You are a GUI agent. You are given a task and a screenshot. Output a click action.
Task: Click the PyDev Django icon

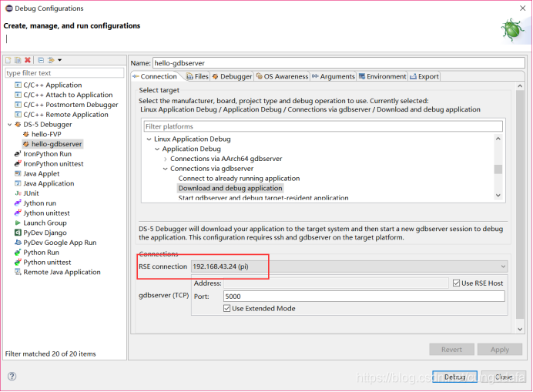tap(18, 233)
